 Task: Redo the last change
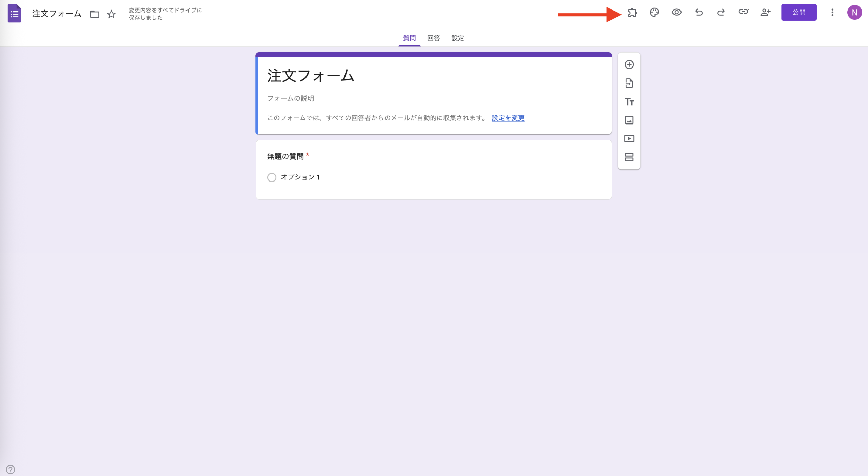(x=721, y=13)
